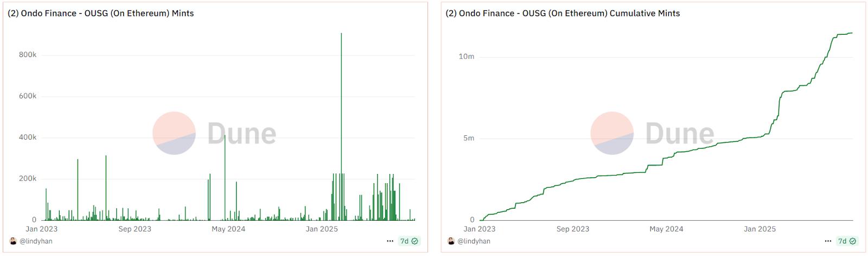Click the 10m y-axis label
Image resolution: width=868 pixels, height=256 pixels.
coord(467,57)
